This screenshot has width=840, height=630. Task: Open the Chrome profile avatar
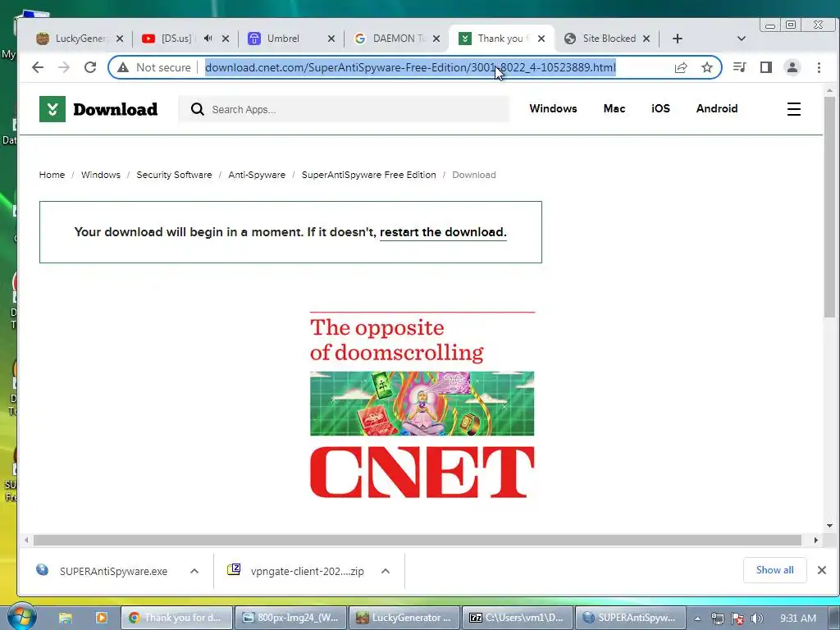792,67
